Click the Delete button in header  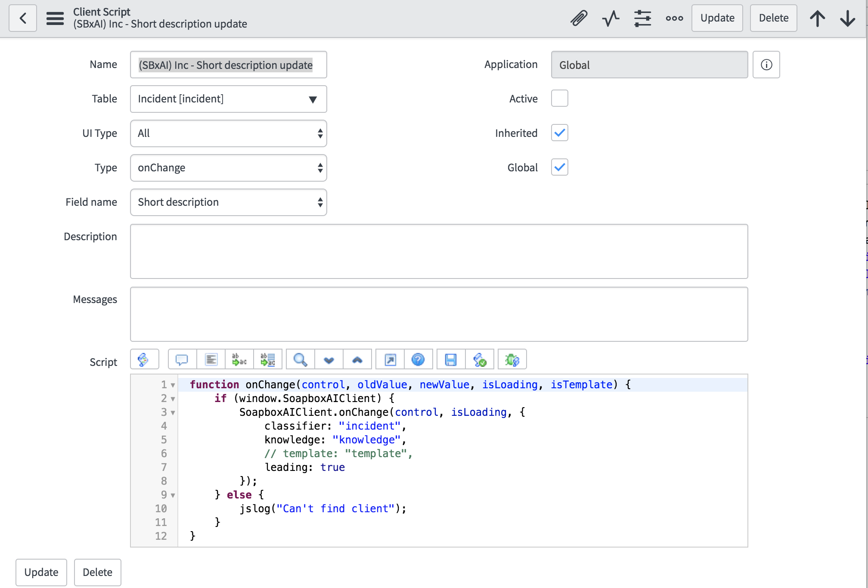pyautogui.click(x=774, y=18)
